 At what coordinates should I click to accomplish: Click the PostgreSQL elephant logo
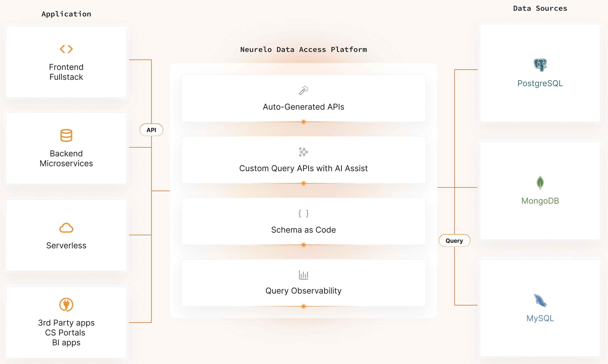click(540, 65)
